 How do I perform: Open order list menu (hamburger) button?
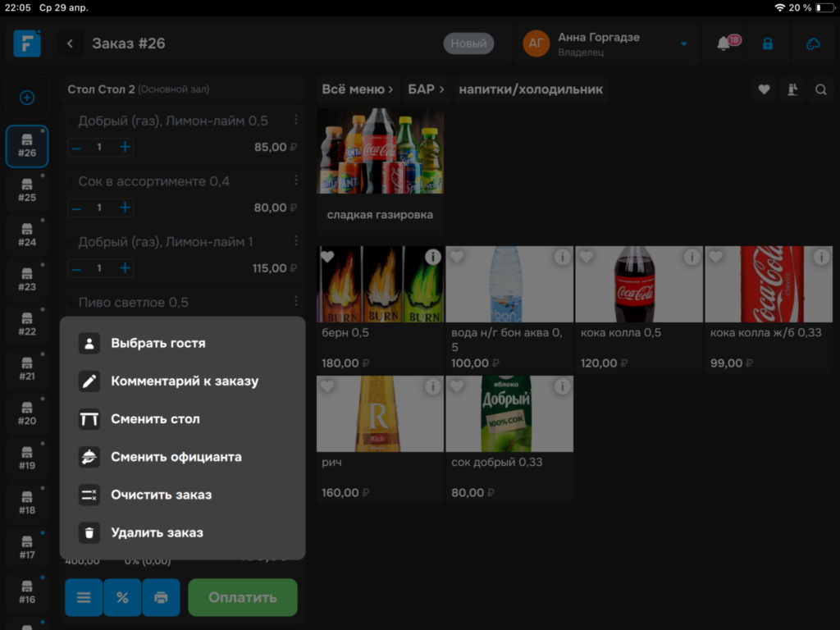point(84,597)
